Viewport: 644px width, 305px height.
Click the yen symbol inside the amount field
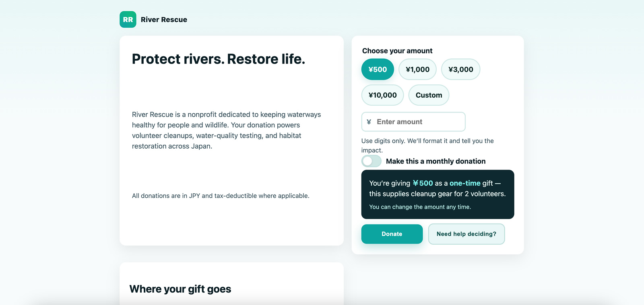(369, 122)
